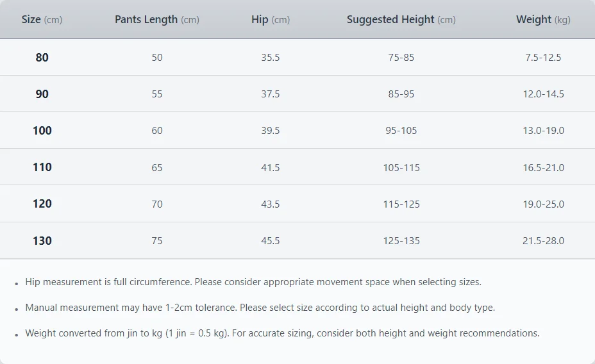
Task: Select the size 90 row label
Action: click(x=42, y=94)
